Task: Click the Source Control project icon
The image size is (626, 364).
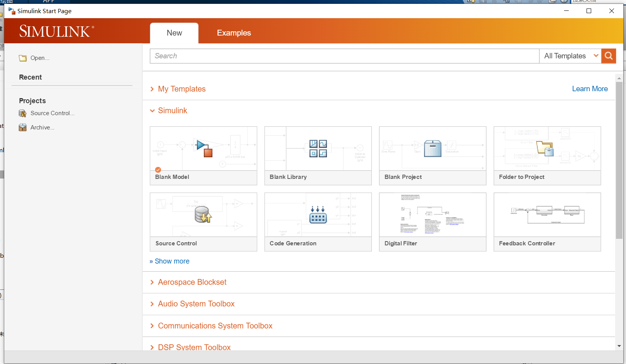Action: (23, 113)
